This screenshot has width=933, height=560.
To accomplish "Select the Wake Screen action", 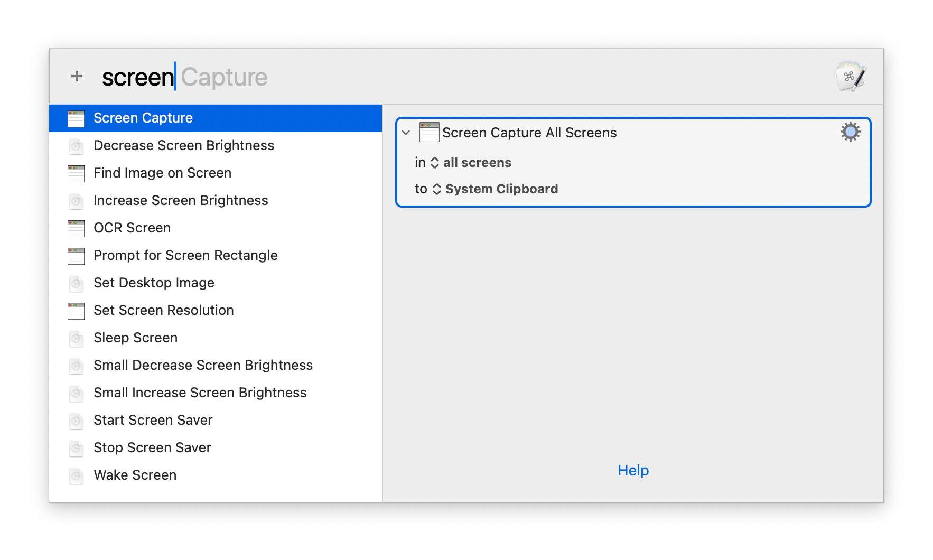I will [135, 475].
